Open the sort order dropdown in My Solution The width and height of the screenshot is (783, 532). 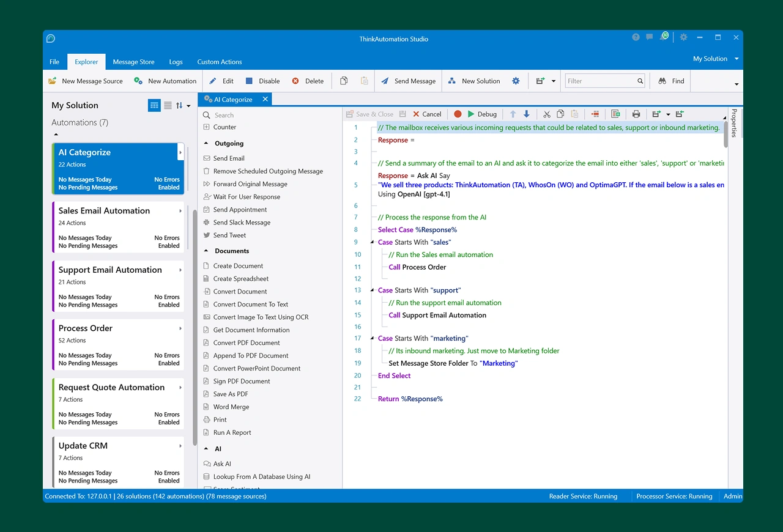[184, 106]
